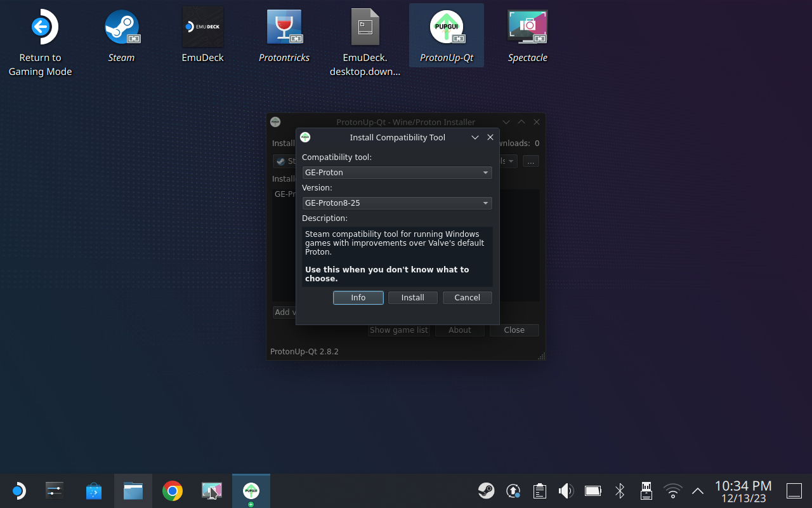Click the Show Desktop icon in taskbar
Image resolution: width=812 pixels, height=508 pixels.
tap(794, 490)
